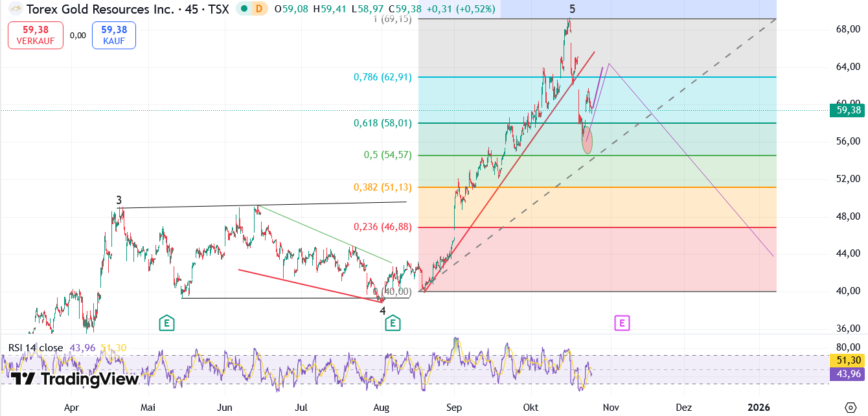Click the Jul label on time axis
This screenshot has width=868, height=416.
pos(301,408)
